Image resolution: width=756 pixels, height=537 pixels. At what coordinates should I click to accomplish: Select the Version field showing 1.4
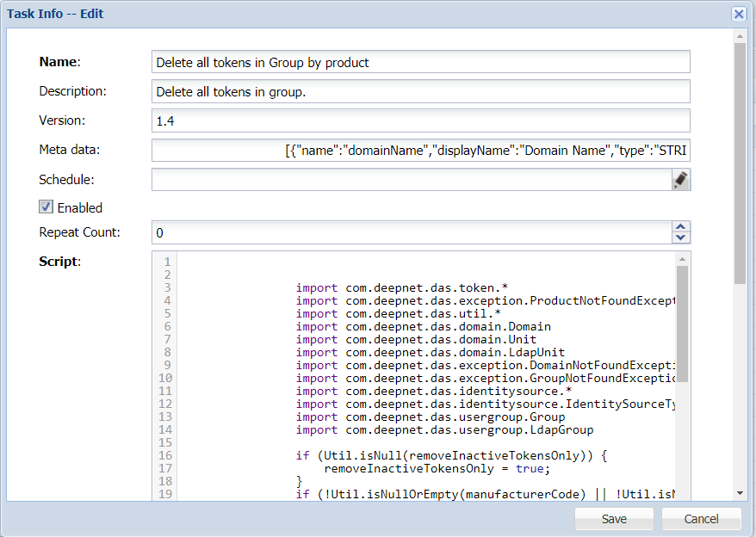[420, 120]
